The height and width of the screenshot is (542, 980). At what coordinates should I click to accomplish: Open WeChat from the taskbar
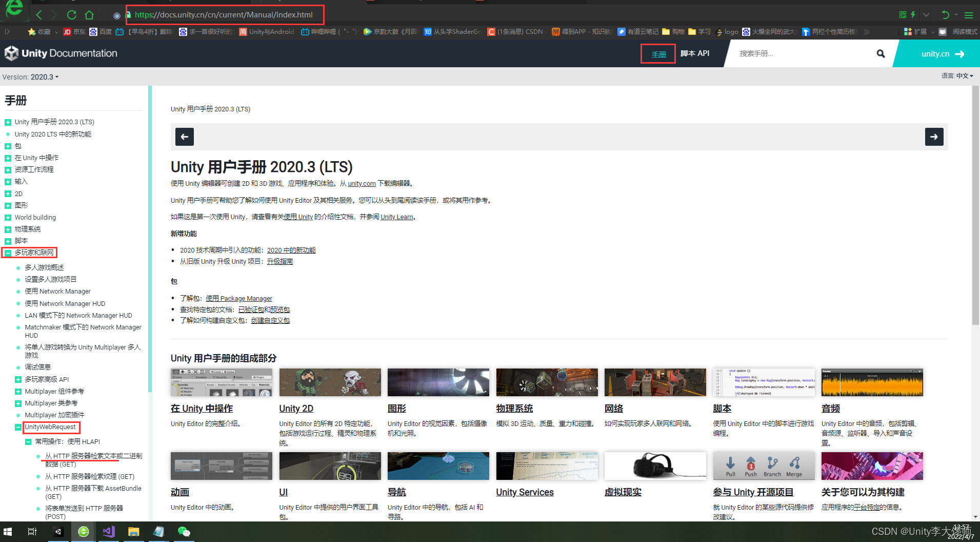[184, 532]
